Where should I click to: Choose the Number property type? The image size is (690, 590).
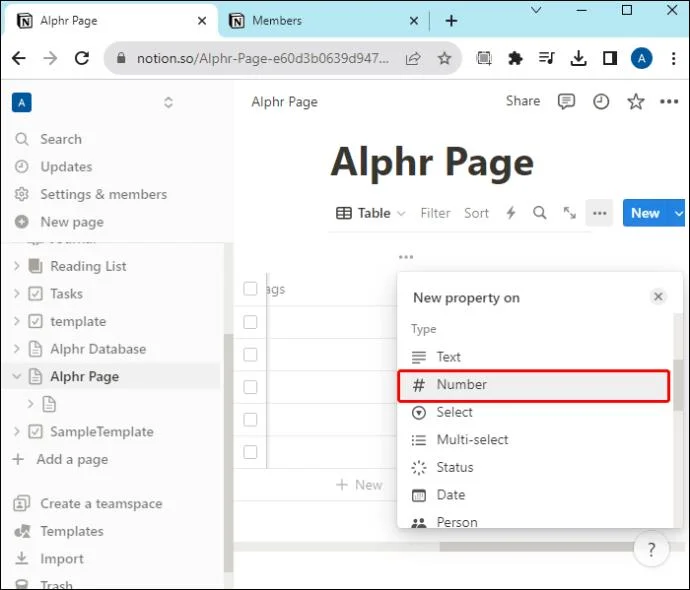coord(534,386)
